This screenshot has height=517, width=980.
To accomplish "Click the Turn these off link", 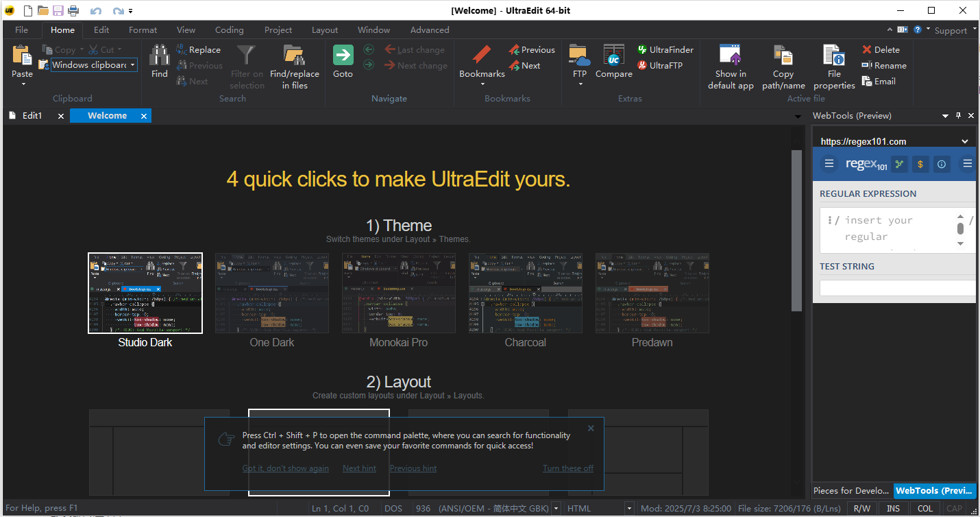I will coord(567,468).
